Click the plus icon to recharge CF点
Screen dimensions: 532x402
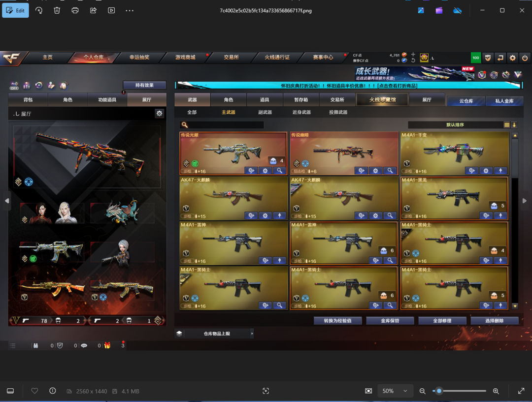click(413, 55)
